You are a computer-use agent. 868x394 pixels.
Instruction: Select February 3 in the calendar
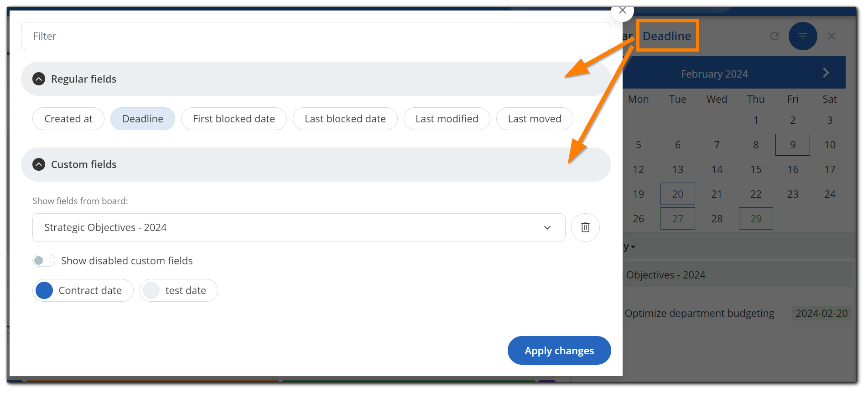(x=830, y=120)
